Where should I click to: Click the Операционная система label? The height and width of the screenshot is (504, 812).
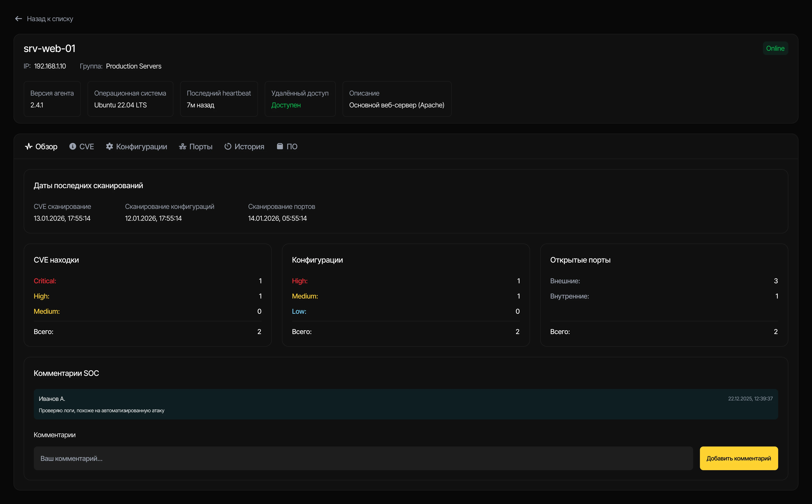[x=130, y=93]
